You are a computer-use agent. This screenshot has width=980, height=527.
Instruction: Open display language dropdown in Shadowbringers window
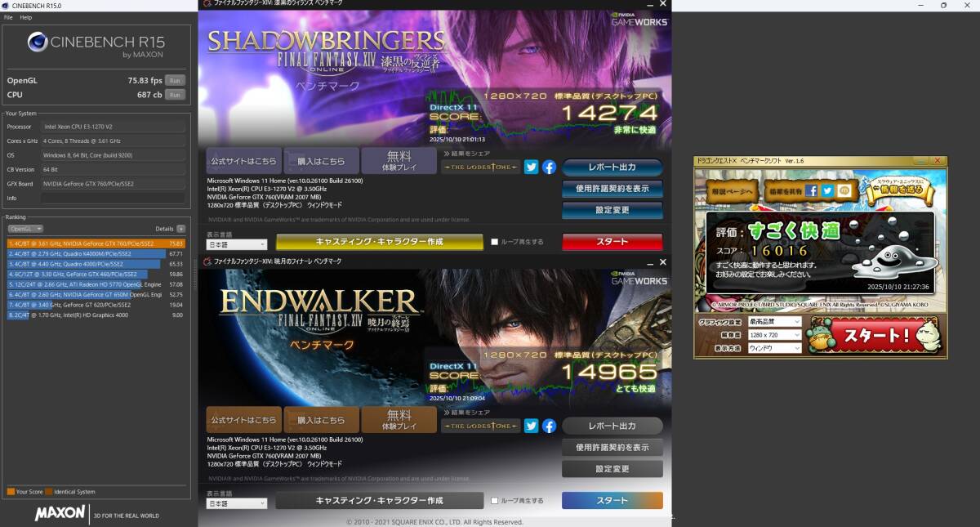[236, 244]
